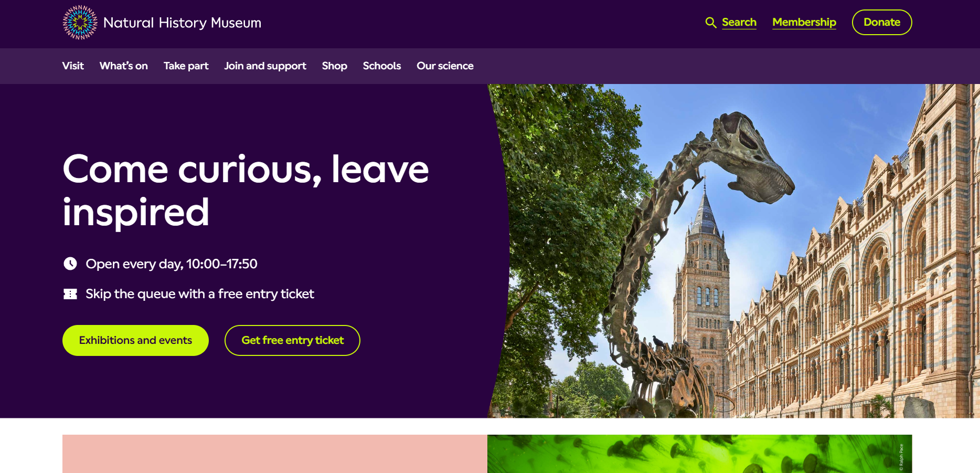Open the Membership link
This screenshot has width=980, height=473.
(x=804, y=23)
